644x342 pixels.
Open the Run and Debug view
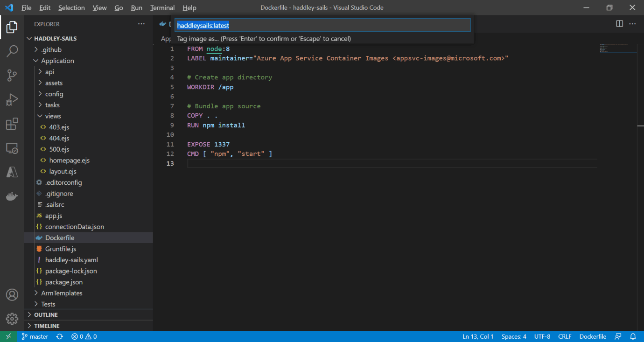coord(12,99)
